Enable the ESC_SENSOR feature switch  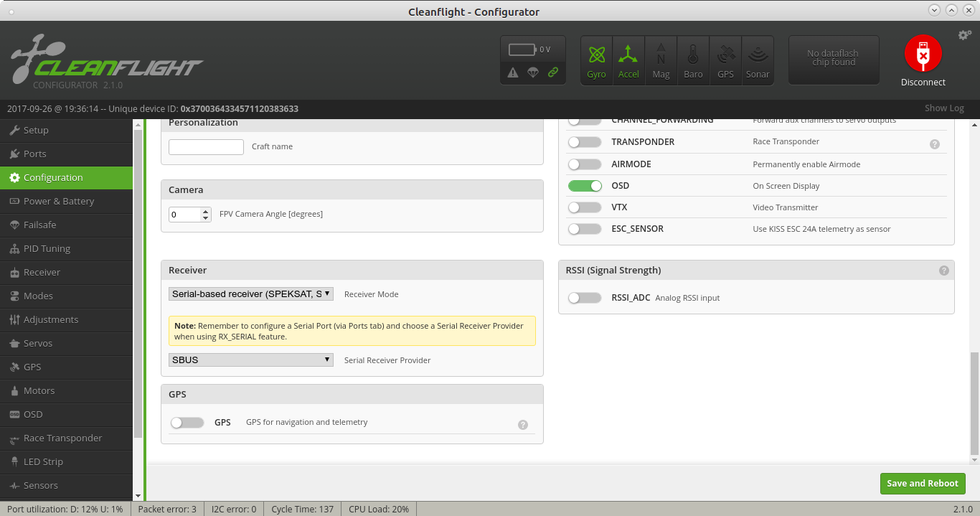pos(585,229)
